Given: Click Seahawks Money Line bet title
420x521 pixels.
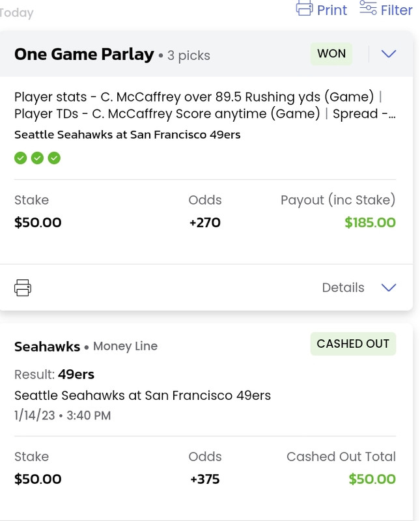Looking at the screenshot, I should pyautogui.click(x=86, y=346).
